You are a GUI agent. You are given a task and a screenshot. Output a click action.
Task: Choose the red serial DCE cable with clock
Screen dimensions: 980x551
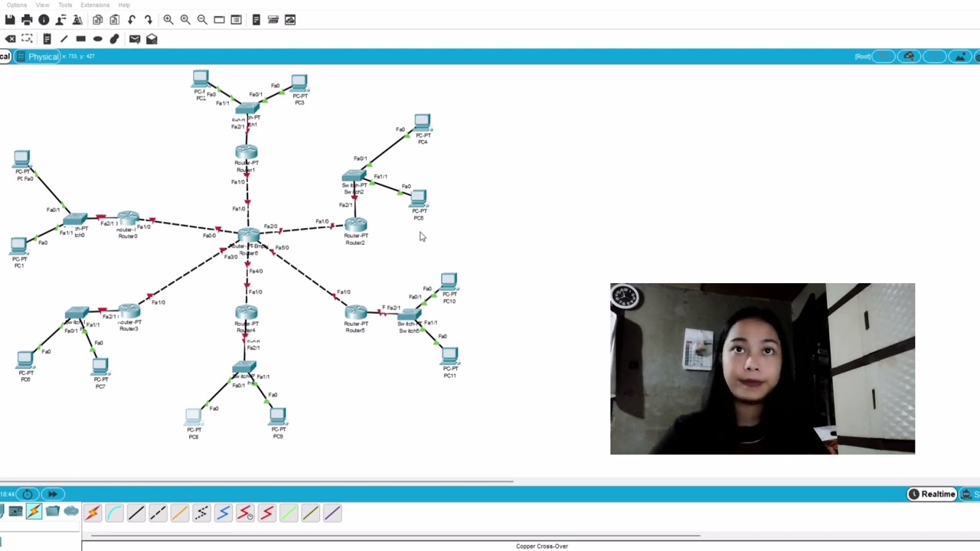pyautogui.click(x=245, y=514)
